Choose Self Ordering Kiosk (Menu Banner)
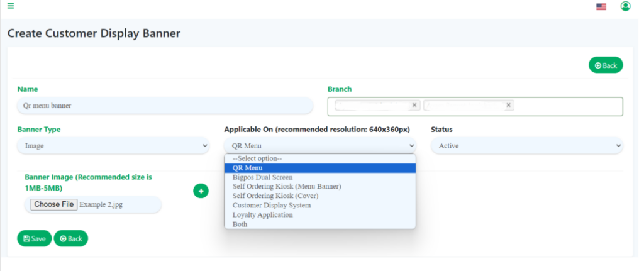 [286, 187]
